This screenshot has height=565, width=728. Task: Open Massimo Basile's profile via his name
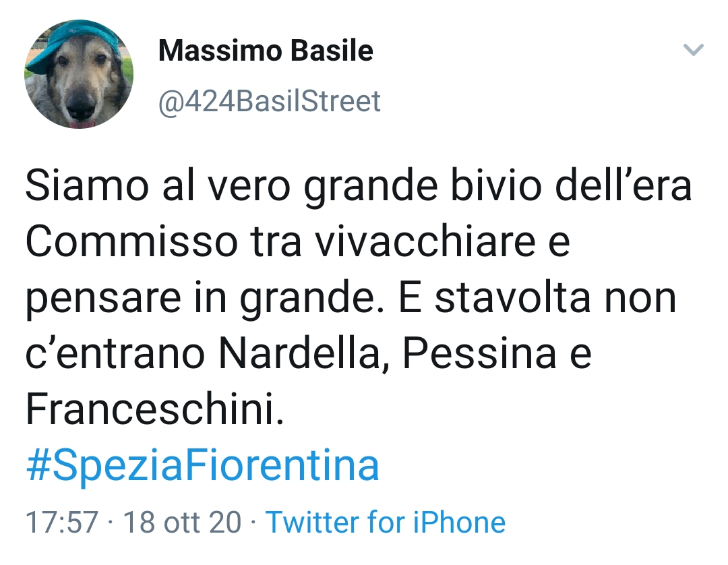(265, 51)
